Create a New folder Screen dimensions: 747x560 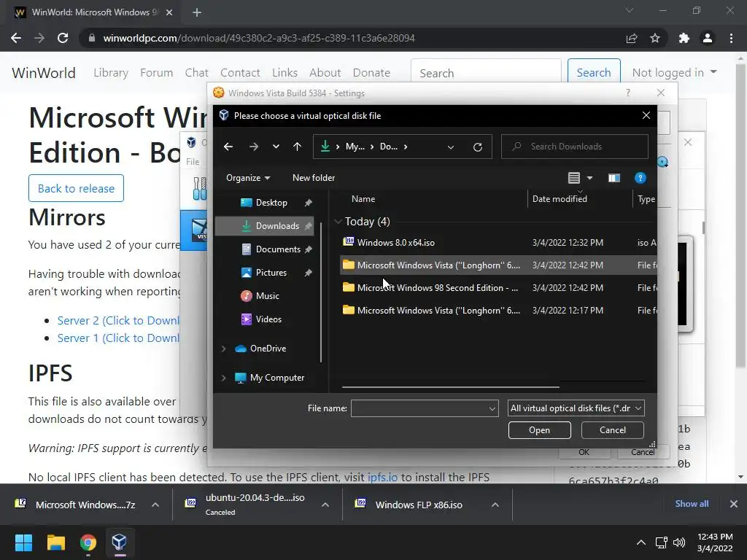pos(314,178)
